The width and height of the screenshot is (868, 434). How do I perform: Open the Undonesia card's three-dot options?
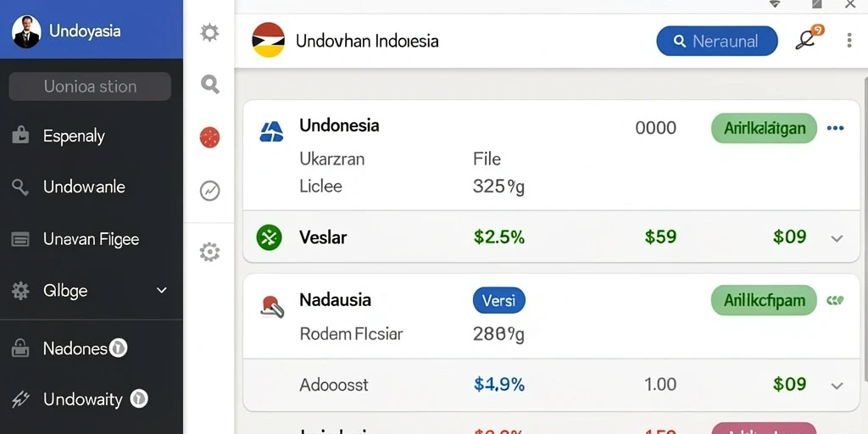pos(835,129)
